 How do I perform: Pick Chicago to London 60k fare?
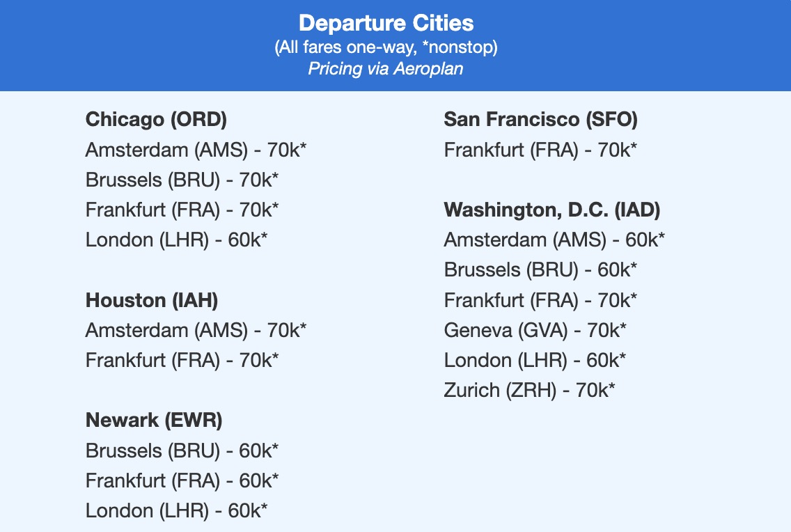176,240
